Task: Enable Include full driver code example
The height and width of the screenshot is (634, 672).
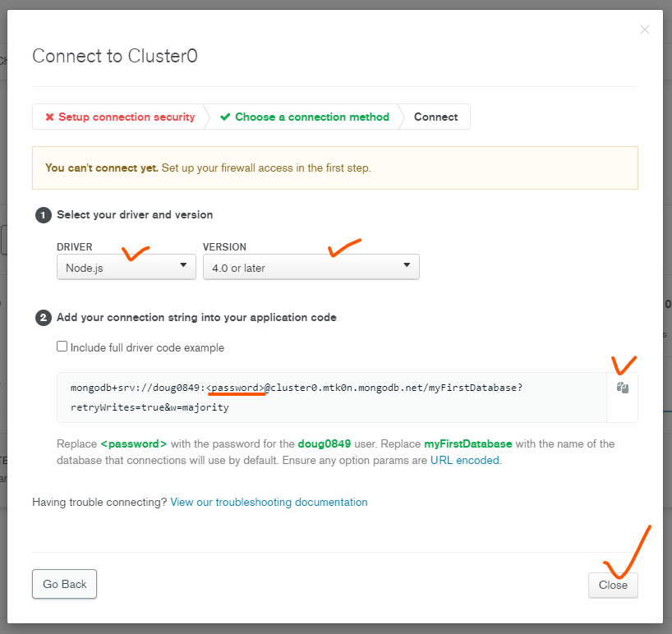Action: pyautogui.click(x=62, y=347)
